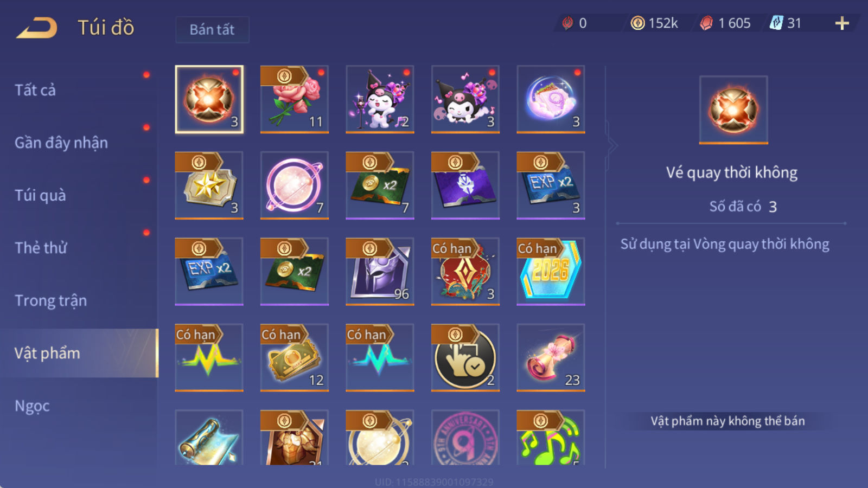
Task: Tap the back arrow next to Túi đồ
Action: click(37, 28)
